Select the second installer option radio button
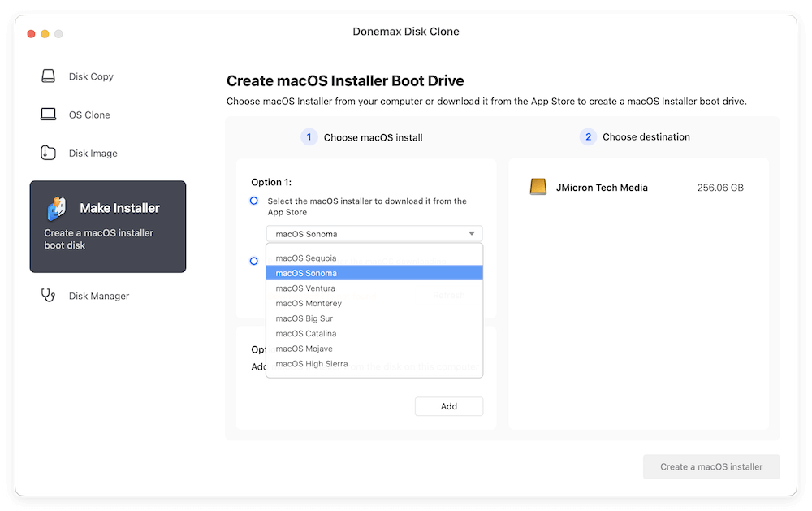Image resolution: width=812 pixels, height=511 pixels. click(x=254, y=262)
